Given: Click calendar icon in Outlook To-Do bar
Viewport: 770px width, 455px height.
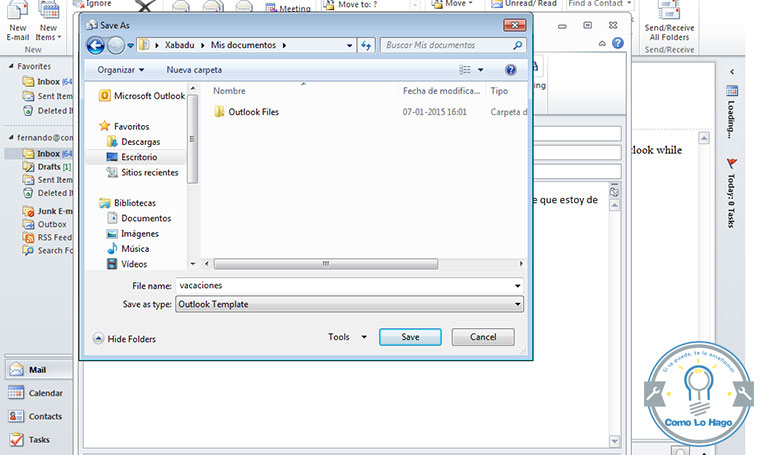Looking at the screenshot, I should pos(732,91).
